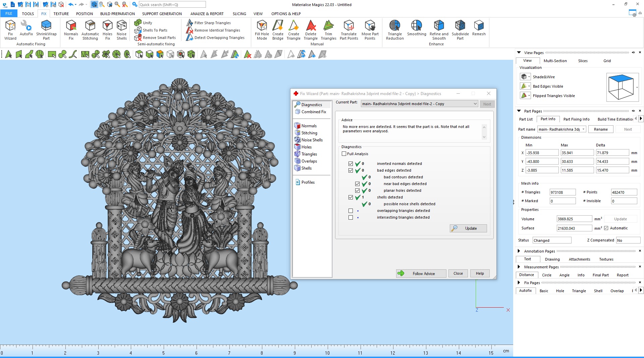The height and width of the screenshot is (358, 644).
Task: Toggle near bad edges detected checkbox
Action: click(x=357, y=184)
